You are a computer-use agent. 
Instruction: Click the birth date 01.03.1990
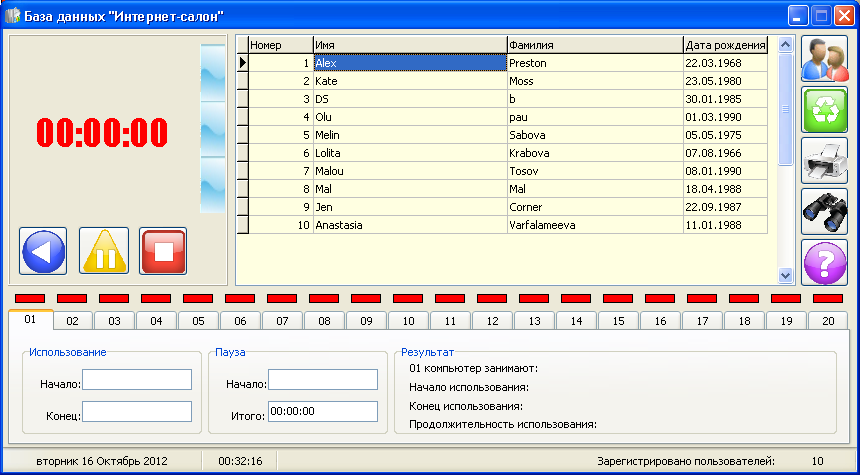point(726,117)
